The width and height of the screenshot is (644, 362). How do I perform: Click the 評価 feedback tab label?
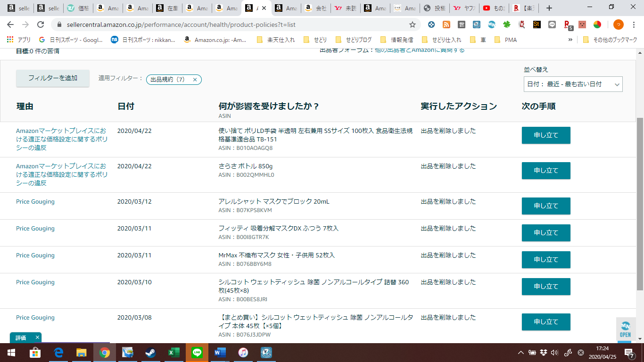point(21,337)
